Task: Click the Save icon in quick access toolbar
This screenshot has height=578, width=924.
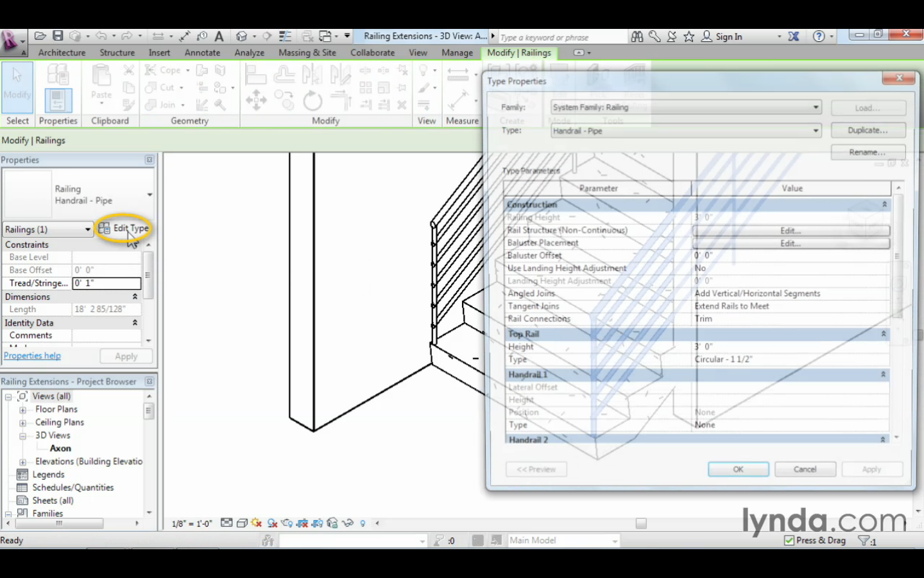Action: pos(58,36)
